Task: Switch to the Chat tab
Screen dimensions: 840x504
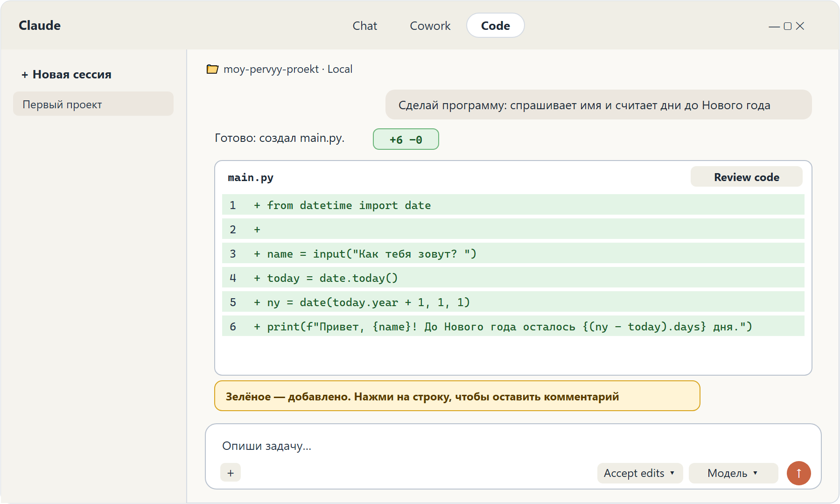Action: 364,26
